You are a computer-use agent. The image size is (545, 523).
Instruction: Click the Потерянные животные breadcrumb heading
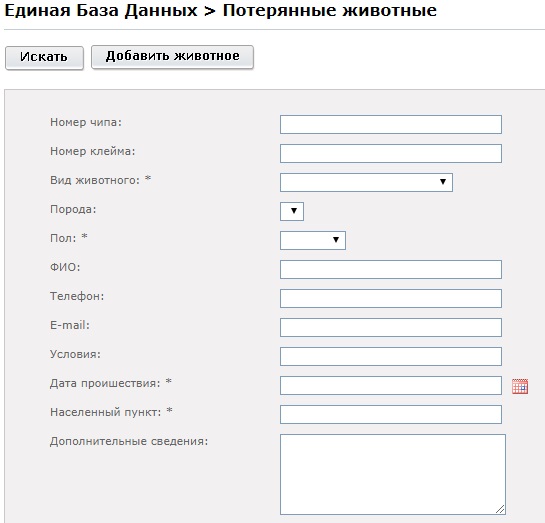(x=330, y=10)
